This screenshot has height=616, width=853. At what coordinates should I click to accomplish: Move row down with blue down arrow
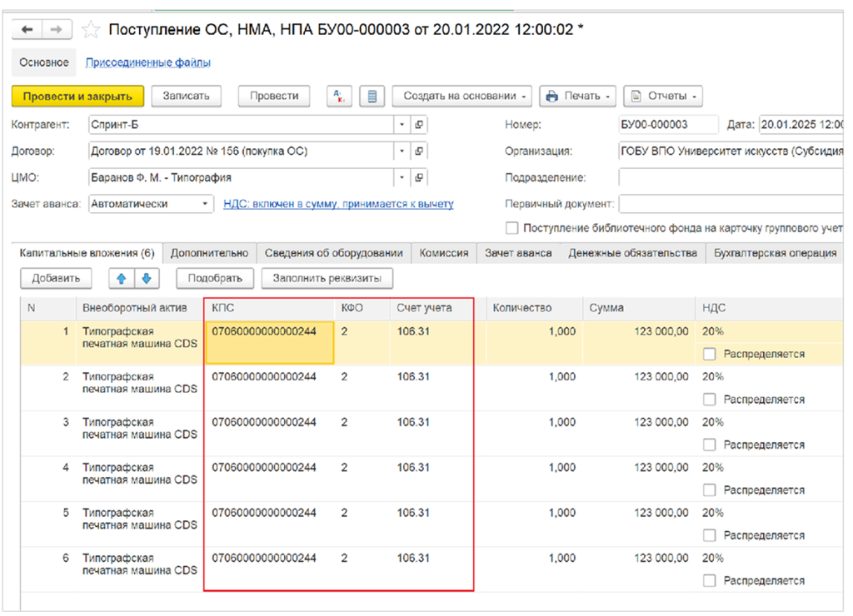pyautogui.click(x=147, y=278)
